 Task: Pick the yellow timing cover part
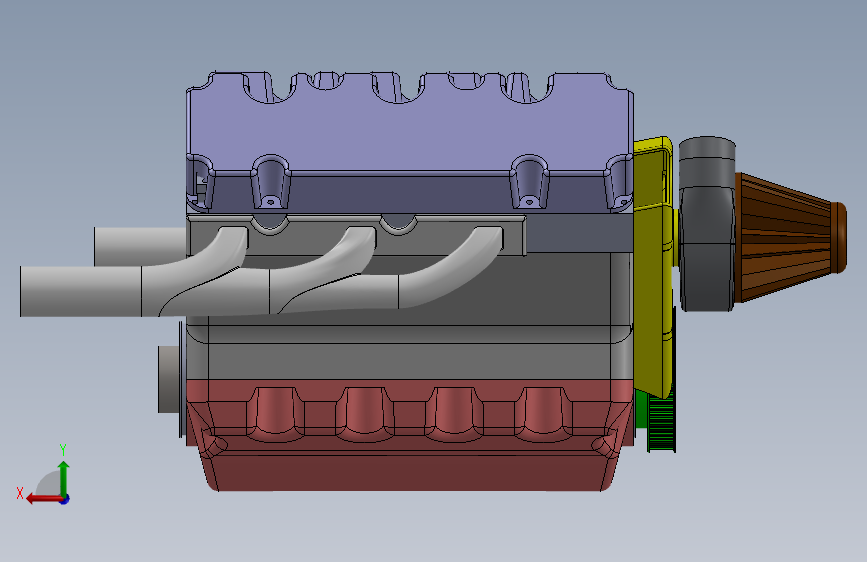tap(652, 266)
